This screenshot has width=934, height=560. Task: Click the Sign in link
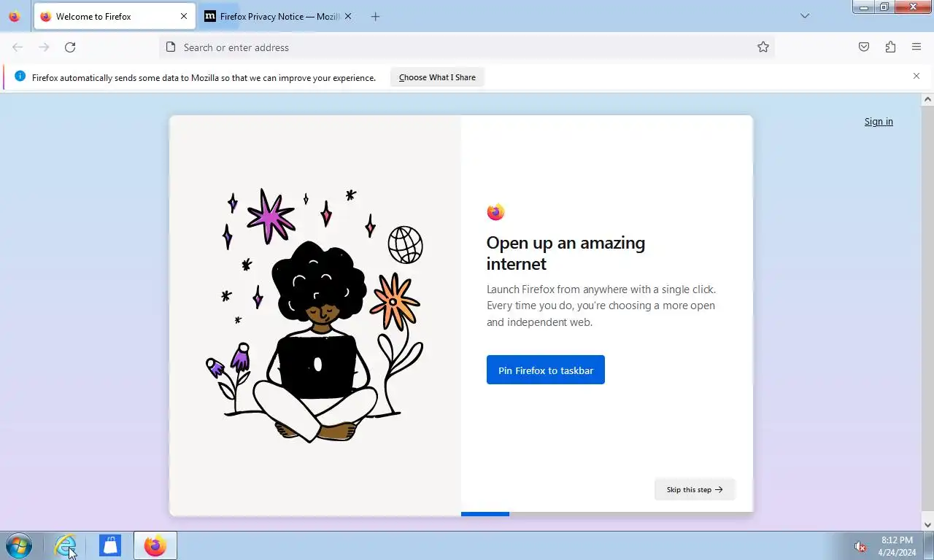coord(879,122)
